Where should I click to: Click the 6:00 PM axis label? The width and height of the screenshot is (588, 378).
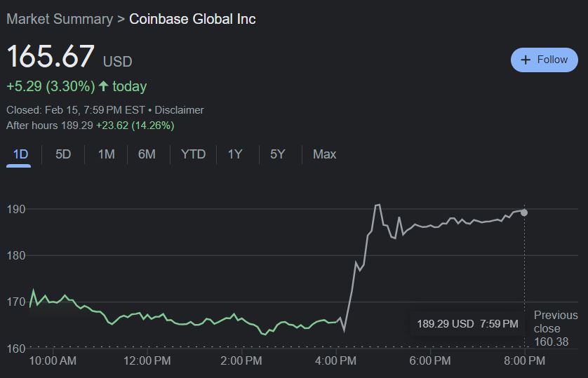pos(429,360)
